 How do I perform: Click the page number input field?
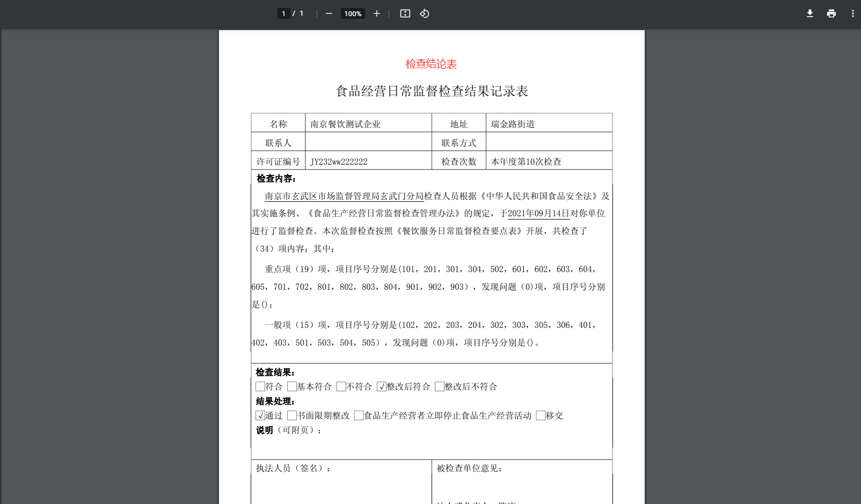[283, 13]
